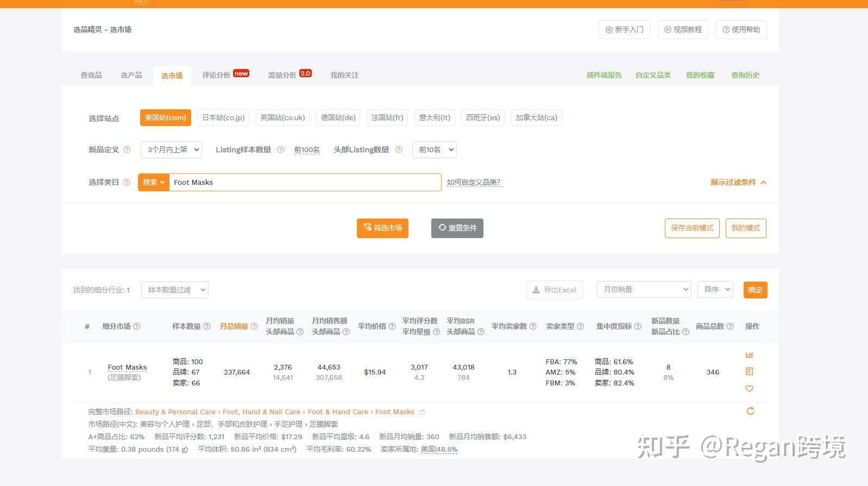The width and height of the screenshot is (868, 486).
Task: Show help icon beside 细分市场 column
Action: pos(137,326)
